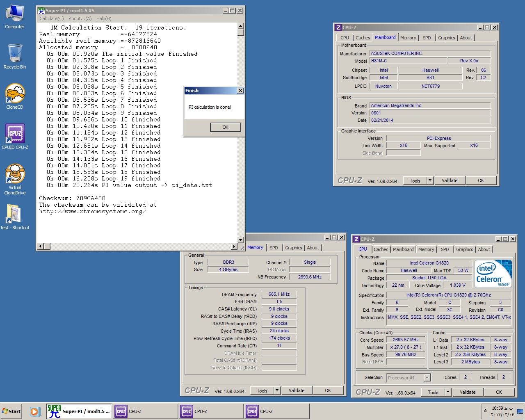Viewport: 525px width, 420px height.
Task: Expand the Tools dropdown arrow in Mainboard window
Action: click(x=430, y=180)
